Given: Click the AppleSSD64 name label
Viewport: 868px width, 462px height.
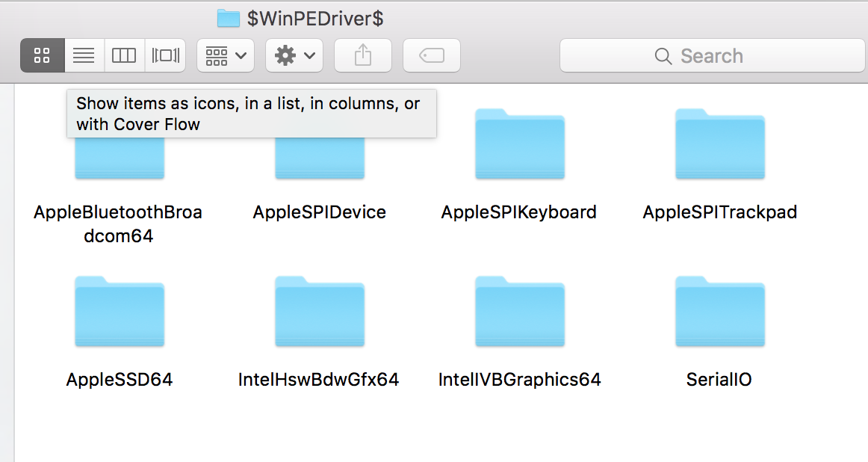Looking at the screenshot, I should click(x=120, y=380).
